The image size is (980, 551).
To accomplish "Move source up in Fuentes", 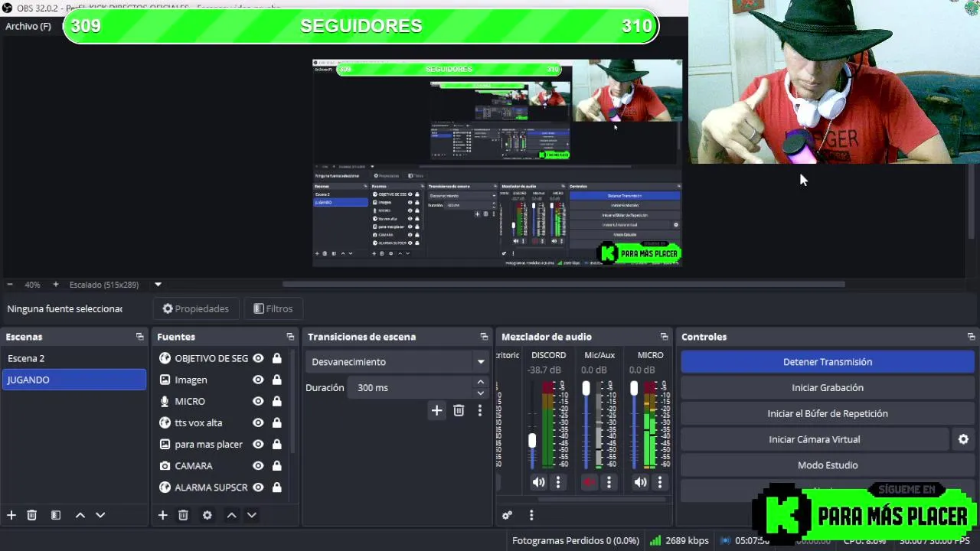I will coord(231,515).
